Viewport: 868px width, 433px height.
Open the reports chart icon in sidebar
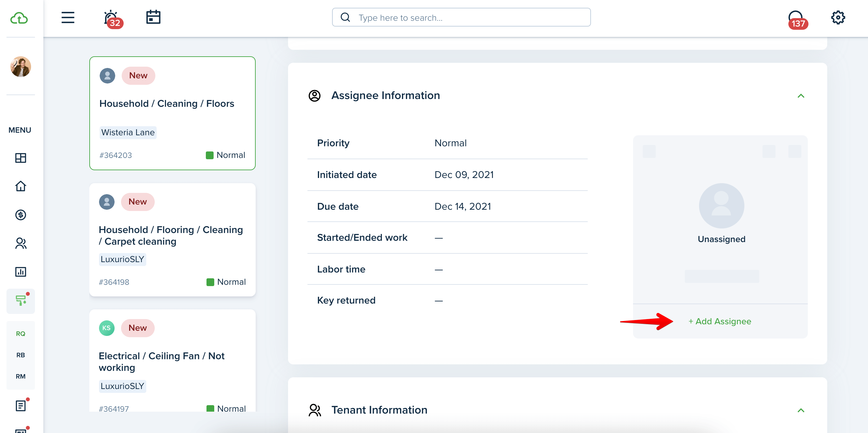21,272
